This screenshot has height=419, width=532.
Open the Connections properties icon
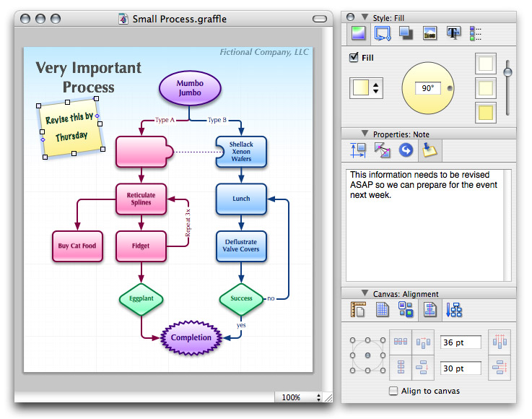point(383,150)
